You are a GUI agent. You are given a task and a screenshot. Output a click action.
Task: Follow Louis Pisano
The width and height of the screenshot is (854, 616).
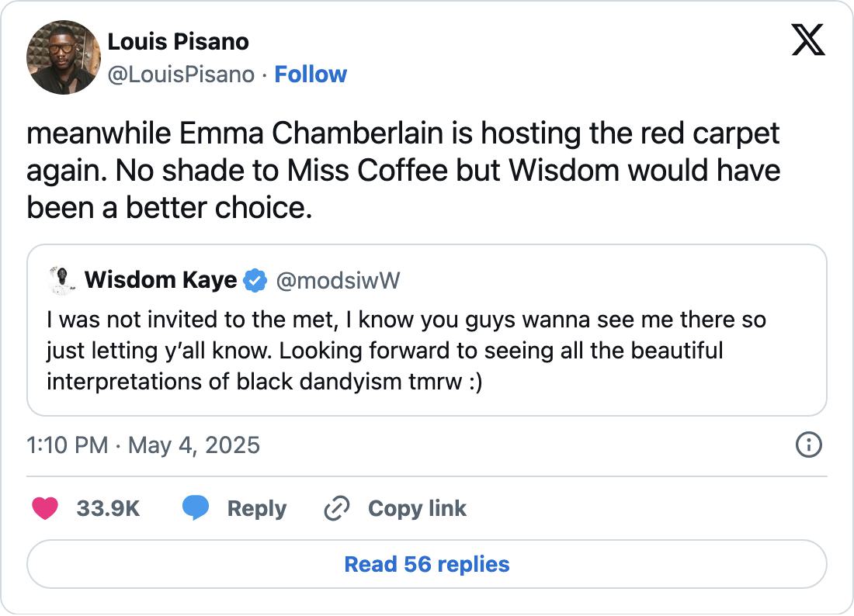click(311, 74)
